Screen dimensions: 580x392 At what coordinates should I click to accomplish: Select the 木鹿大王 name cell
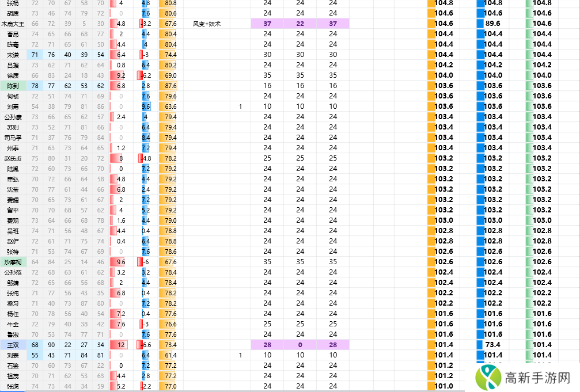(x=13, y=24)
